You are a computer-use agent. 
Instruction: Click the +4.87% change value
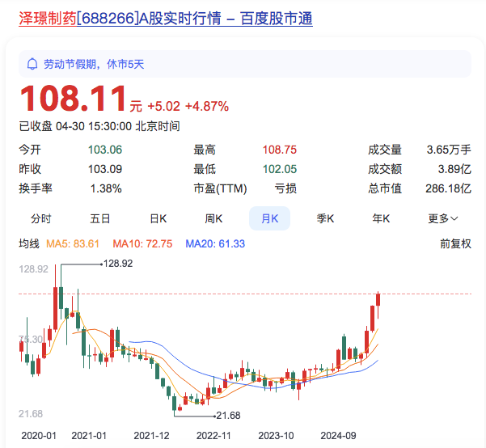(207, 107)
